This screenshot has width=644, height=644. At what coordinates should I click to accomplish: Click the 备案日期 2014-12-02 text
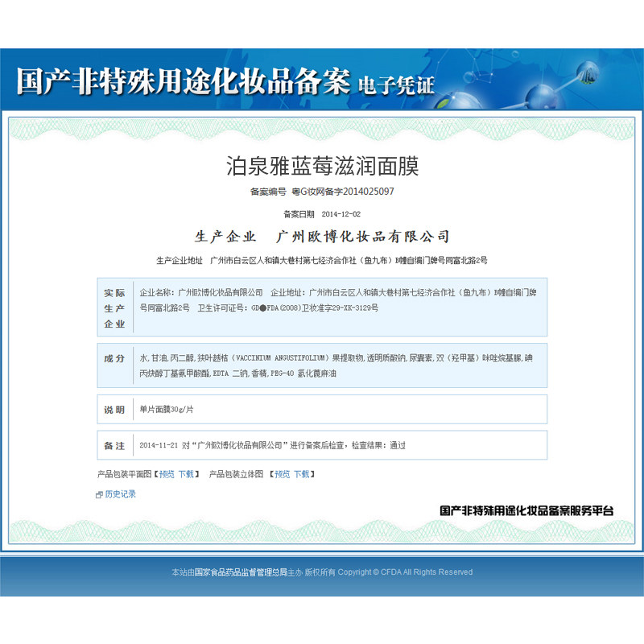tap(322, 214)
